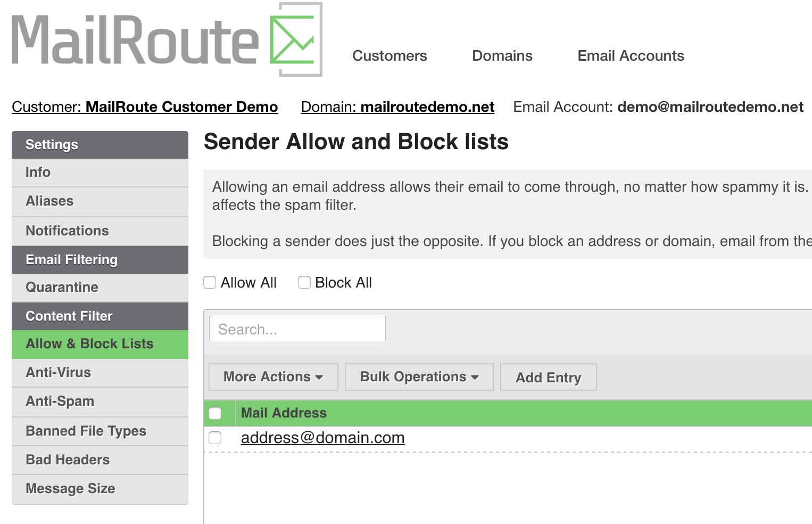Expand the Bulk Operations dropdown
The width and height of the screenshot is (812, 524).
pyautogui.click(x=419, y=377)
